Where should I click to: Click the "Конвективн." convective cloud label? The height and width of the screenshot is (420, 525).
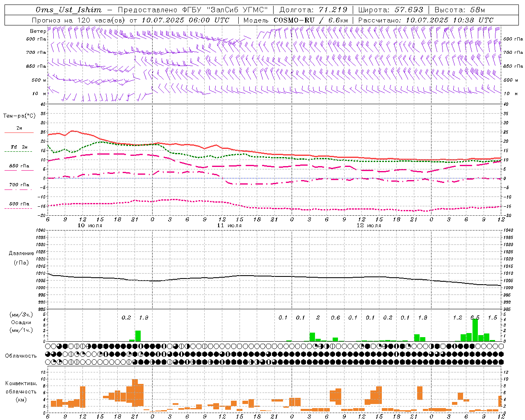[21, 383]
